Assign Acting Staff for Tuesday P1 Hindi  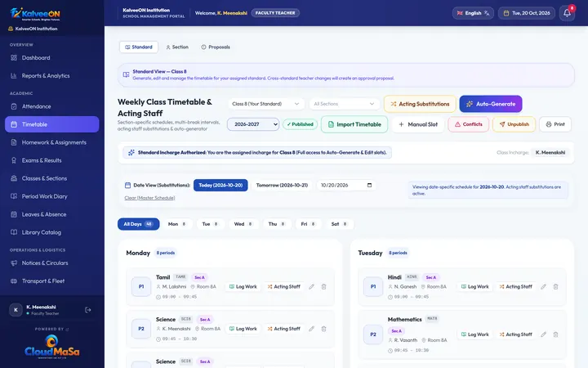(516, 286)
